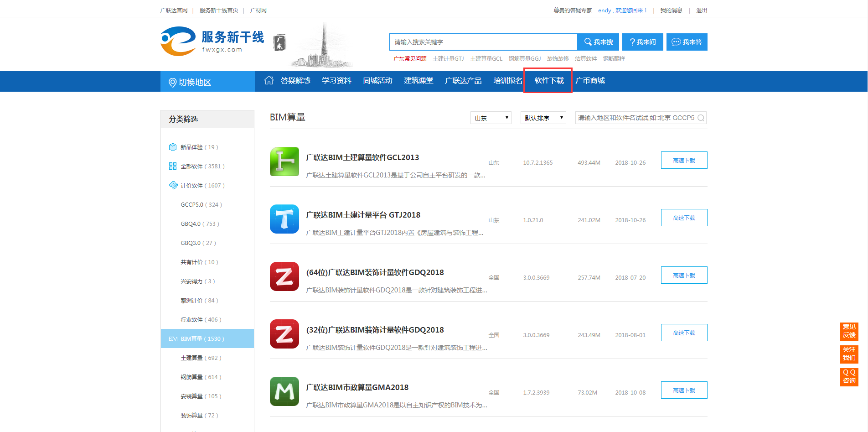
Task: Click the 服务新干线 site logo
Action: coord(212,42)
